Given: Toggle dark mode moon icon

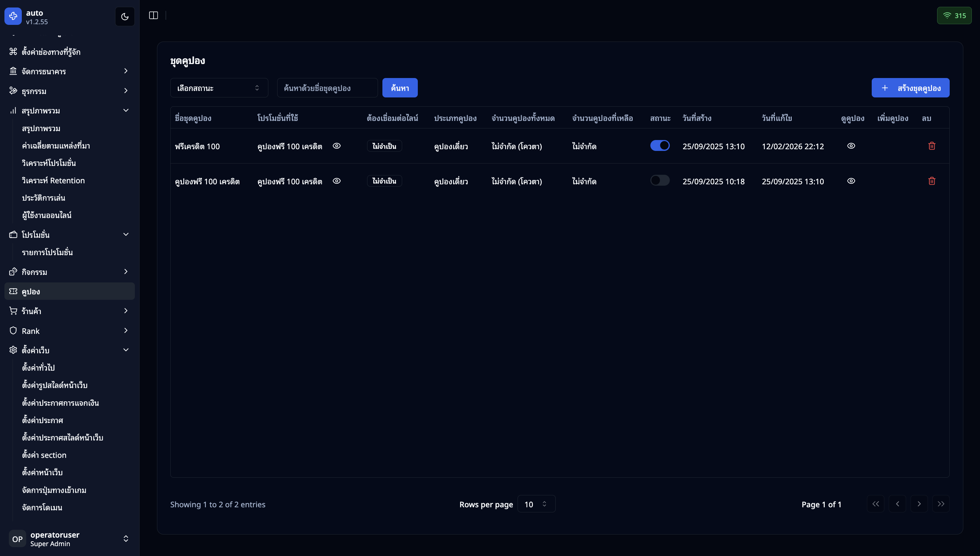Looking at the screenshot, I should [x=125, y=16].
